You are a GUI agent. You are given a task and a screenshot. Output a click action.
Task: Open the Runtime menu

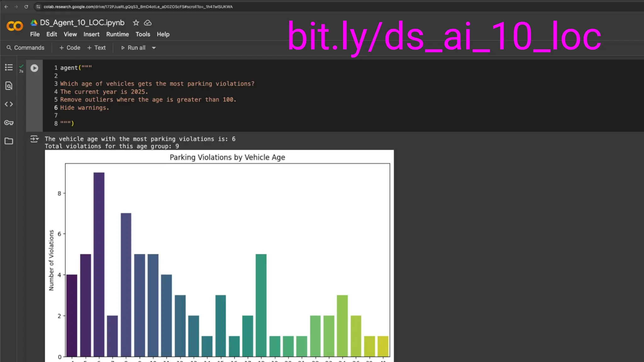coord(117,34)
